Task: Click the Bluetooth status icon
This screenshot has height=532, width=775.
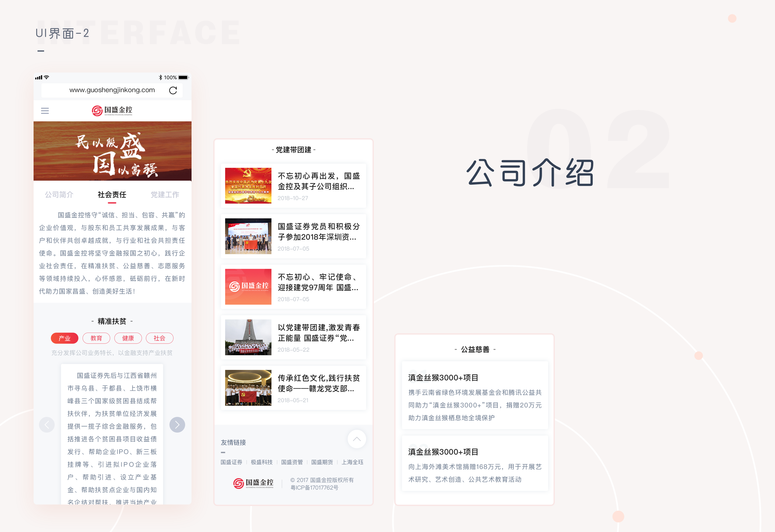Action: click(x=160, y=77)
